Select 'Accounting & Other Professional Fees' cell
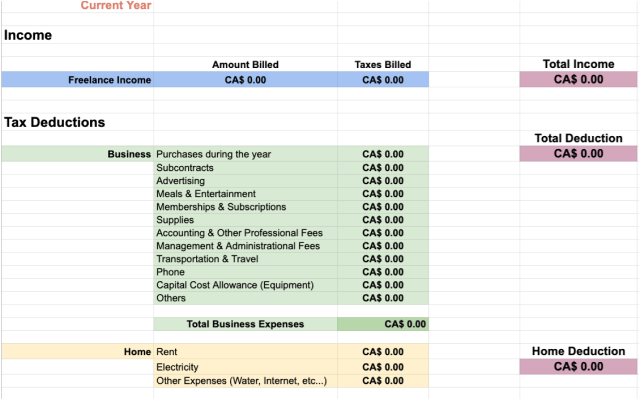 (x=245, y=233)
